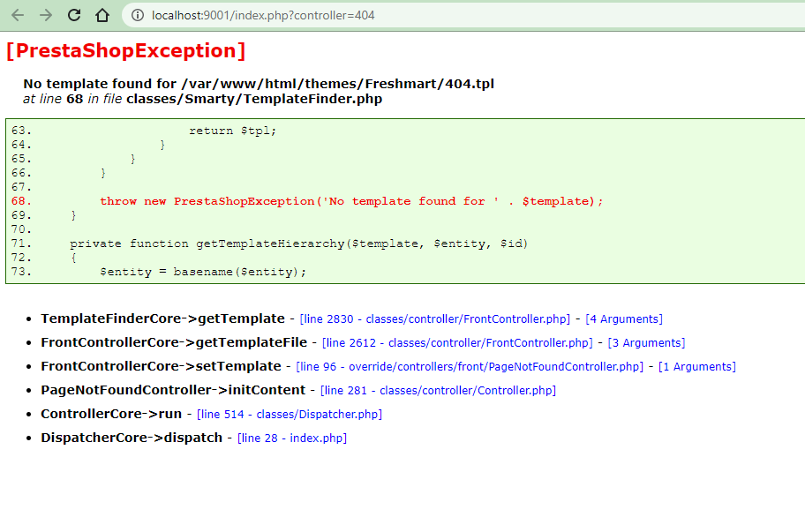
Task: Go back with the browser back arrow
Action: coord(18,15)
